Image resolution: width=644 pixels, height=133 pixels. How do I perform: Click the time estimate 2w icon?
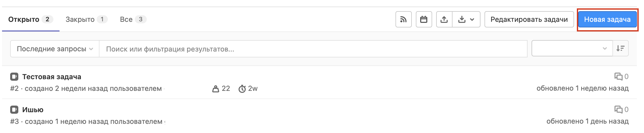tap(242, 89)
